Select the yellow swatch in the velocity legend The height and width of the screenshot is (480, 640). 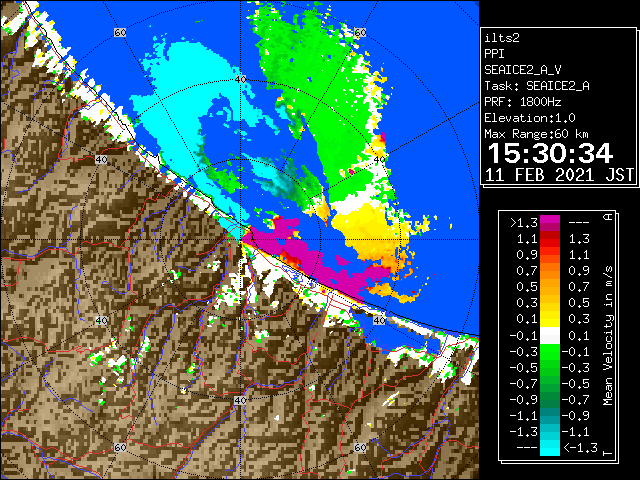pyautogui.click(x=550, y=318)
